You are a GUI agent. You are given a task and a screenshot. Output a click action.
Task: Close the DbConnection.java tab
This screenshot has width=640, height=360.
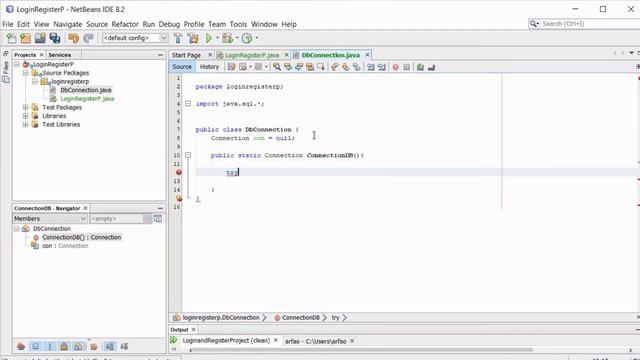tap(367, 55)
